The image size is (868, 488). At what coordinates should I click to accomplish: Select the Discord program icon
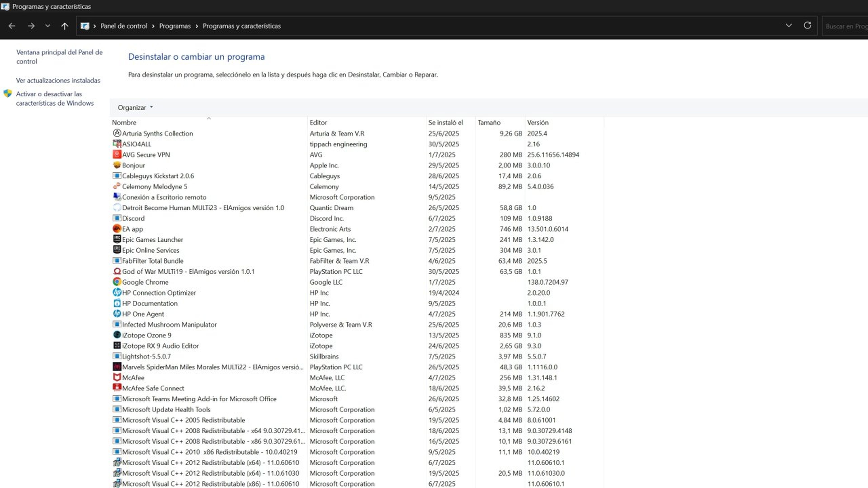117,218
